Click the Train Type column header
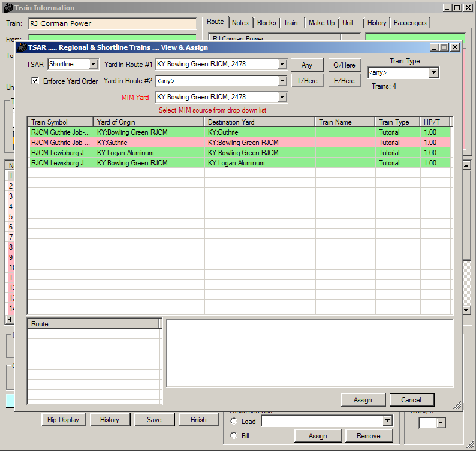The width and height of the screenshot is (476, 451). [397, 122]
